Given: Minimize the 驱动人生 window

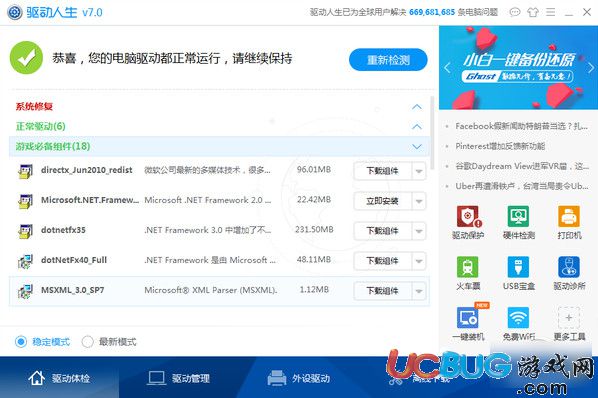Looking at the screenshot, I should pyautogui.click(x=569, y=13).
